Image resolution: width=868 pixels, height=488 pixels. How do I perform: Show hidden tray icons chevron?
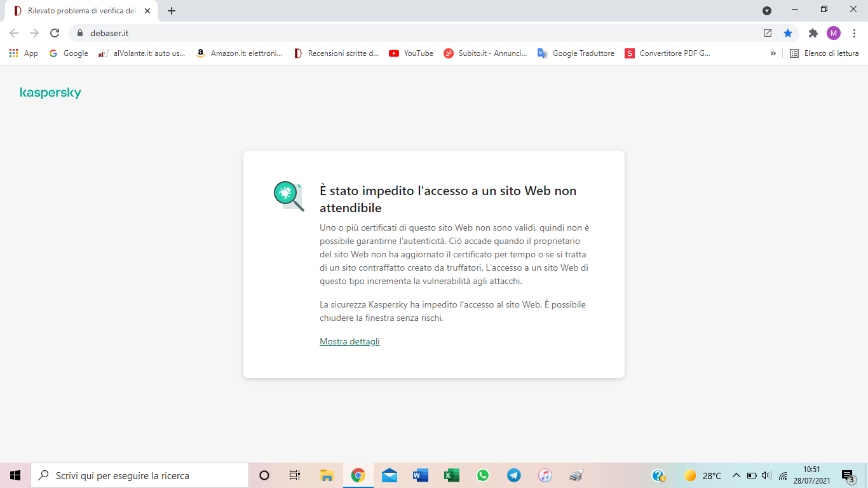coord(736,475)
